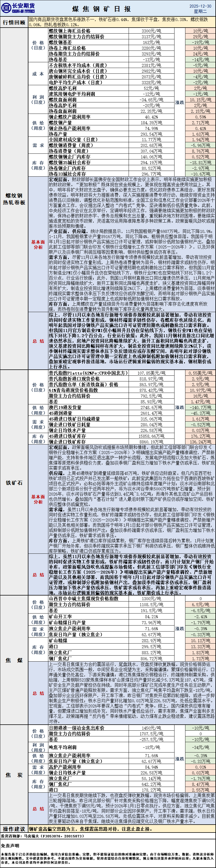Click the change value 13.33万吨

point(200,647)
